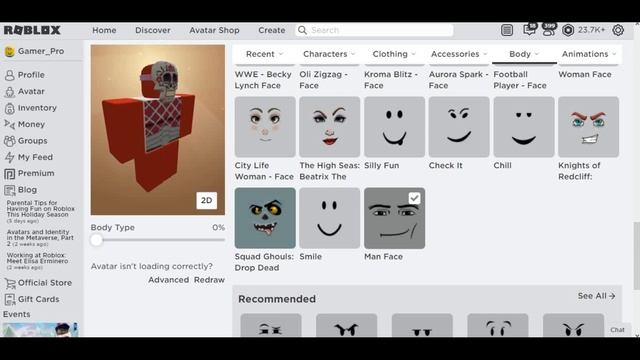Open Working at Roblox blog post
Image resolution: width=640 pixels, height=360 pixels.
click(x=38, y=261)
